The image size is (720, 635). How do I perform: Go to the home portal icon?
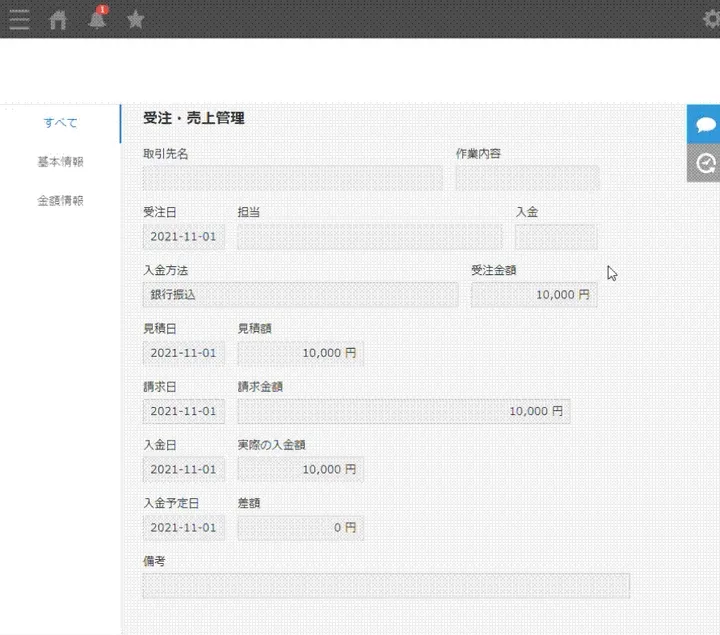coord(58,19)
